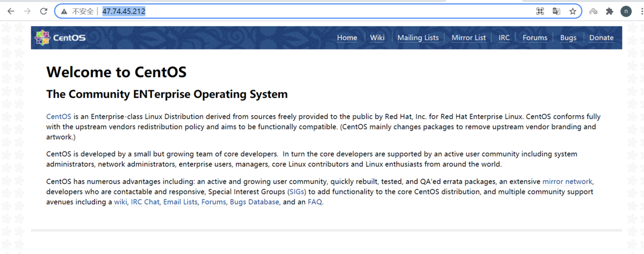Click the 'Welcome to CentOS' heading
The width and height of the screenshot is (644, 254).
(x=116, y=72)
